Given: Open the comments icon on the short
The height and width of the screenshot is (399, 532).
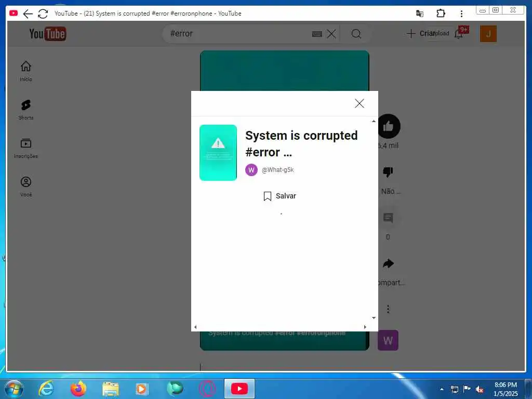Looking at the screenshot, I should 388,218.
